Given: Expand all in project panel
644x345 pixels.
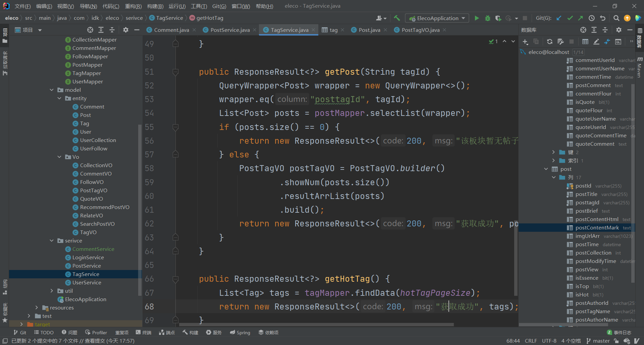Looking at the screenshot, I should [x=101, y=30].
